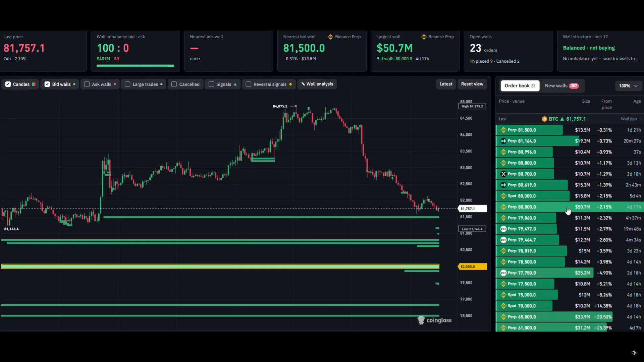
Task: Open Wall analysis tool
Action: pos(317,84)
